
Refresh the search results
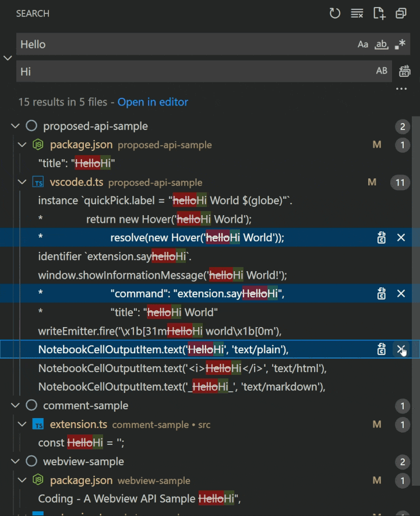pyautogui.click(x=335, y=13)
